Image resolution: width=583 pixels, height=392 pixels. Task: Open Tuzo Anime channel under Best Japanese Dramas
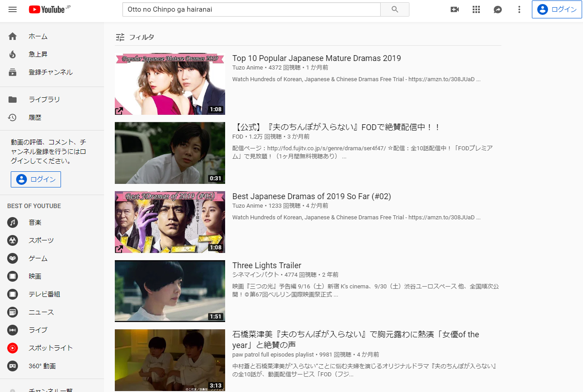(x=248, y=206)
